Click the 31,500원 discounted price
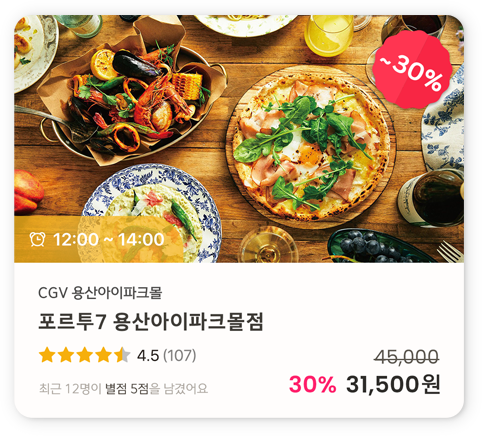Screen dimensions: 482x436 (x=393, y=384)
